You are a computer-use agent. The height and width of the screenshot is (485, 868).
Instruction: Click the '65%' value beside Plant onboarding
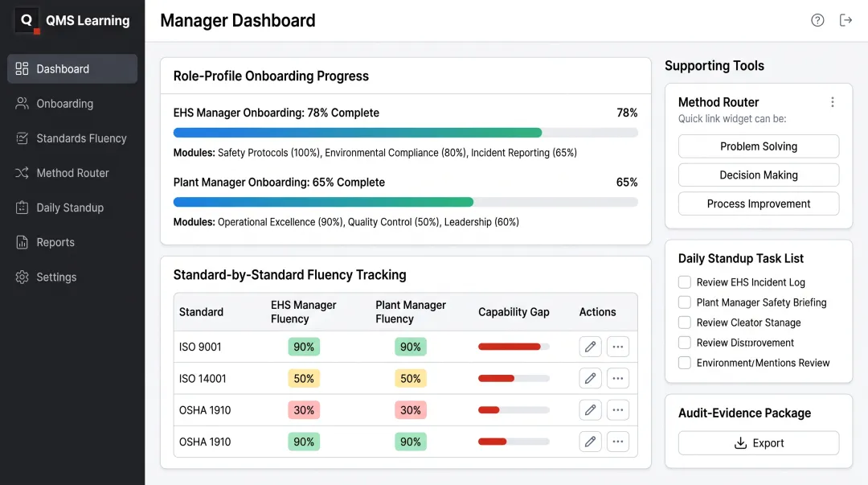(x=627, y=183)
